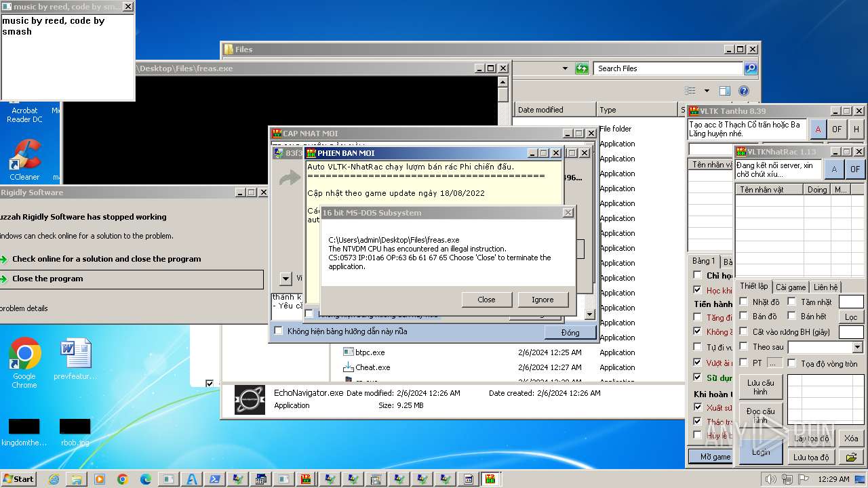Image resolution: width=868 pixels, height=488 pixels.
Task: Enable 'Tọa độ vòng tròn' checkbox
Action: [791, 363]
